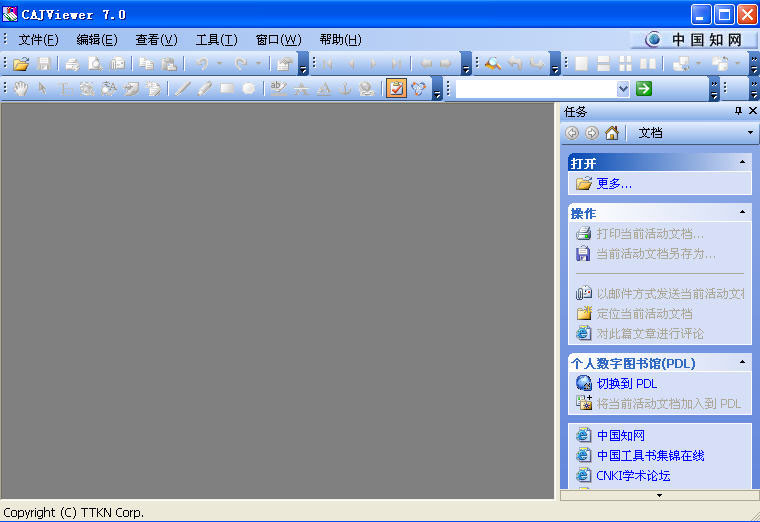Image resolution: width=760 pixels, height=522 pixels.
Task: Open the 中国知网 link in task pane
Action: pyautogui.click(x=620, y=435)
